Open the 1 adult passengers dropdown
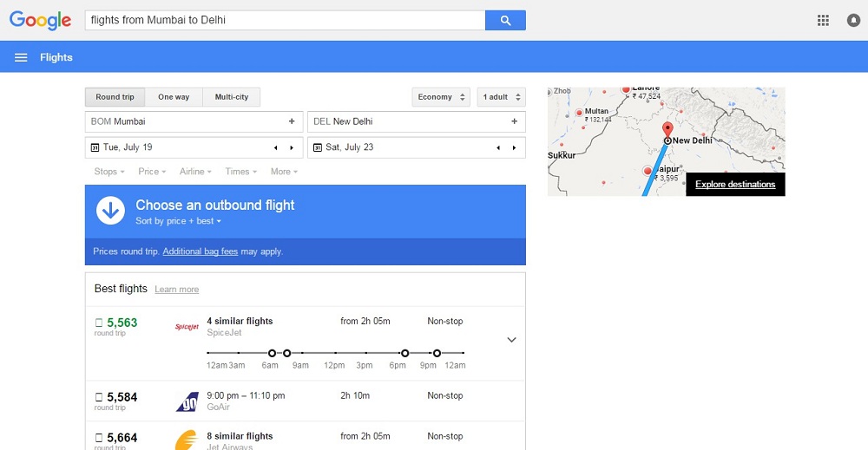 click(501, 97)
